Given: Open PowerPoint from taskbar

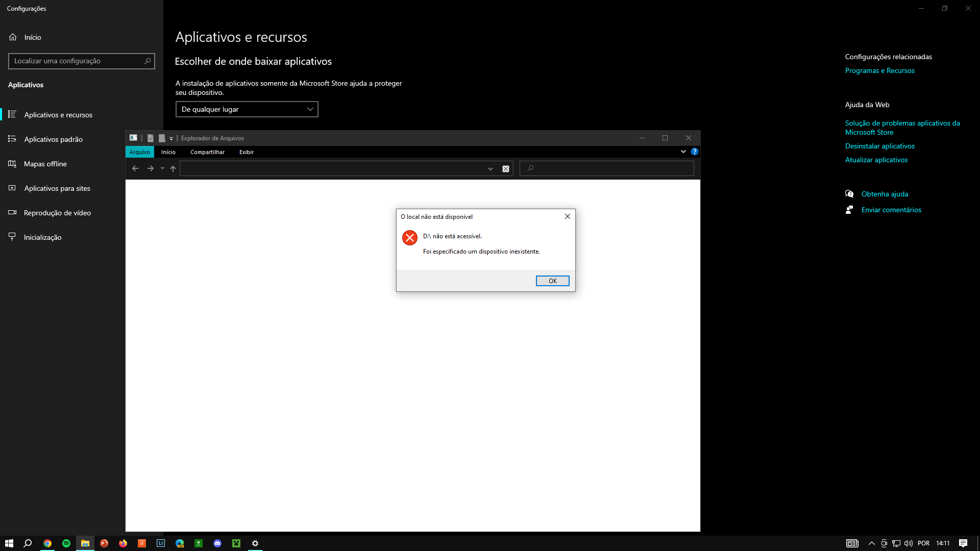Looking at the screenshot, I should 104,543.
